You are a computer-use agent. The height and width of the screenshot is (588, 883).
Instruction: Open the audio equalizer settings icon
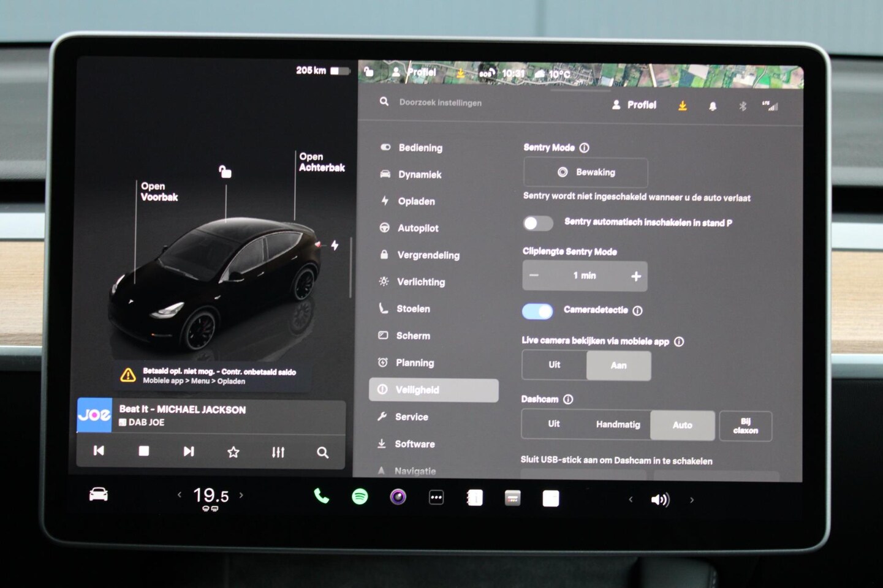(x=278, y=453)
